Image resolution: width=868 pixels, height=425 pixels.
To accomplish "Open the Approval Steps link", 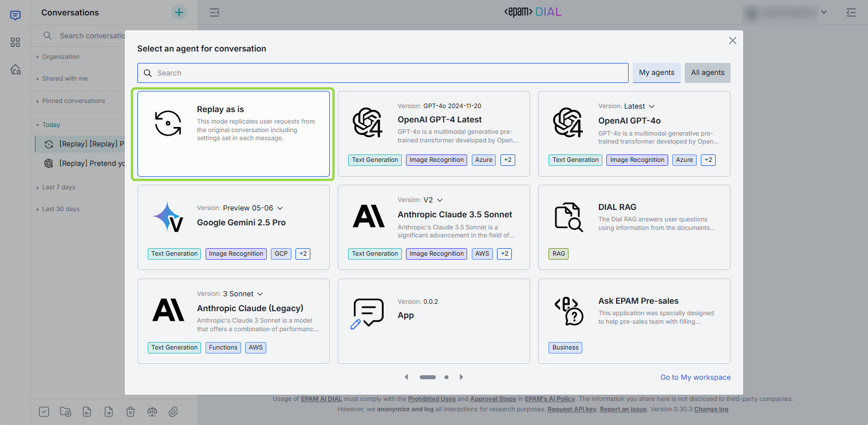I will 493,399.
